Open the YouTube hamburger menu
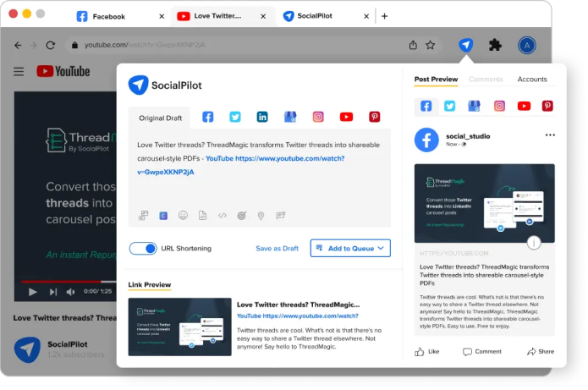Image resolution: width=588 pixels, height=390 pixels. point(19,71)
